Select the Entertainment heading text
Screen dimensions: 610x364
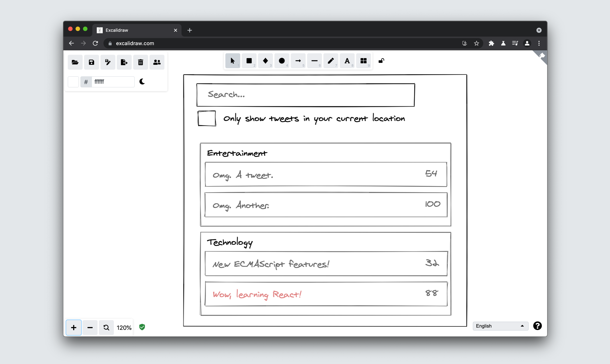coord(237,153)
